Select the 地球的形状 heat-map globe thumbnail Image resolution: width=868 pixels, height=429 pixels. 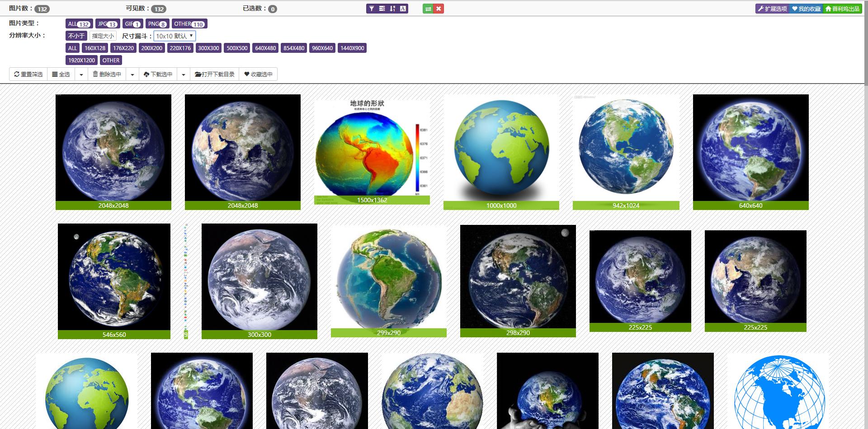tap(372, 152)
